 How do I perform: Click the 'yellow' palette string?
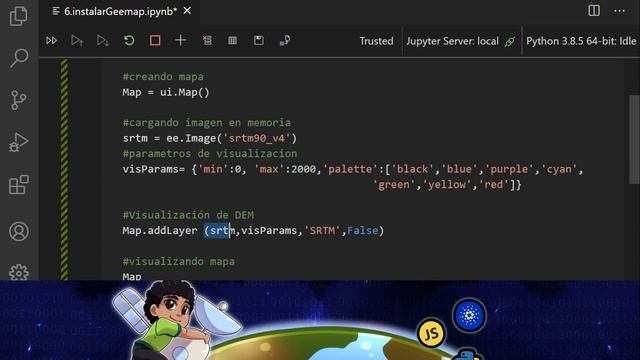tap(447, 185)
